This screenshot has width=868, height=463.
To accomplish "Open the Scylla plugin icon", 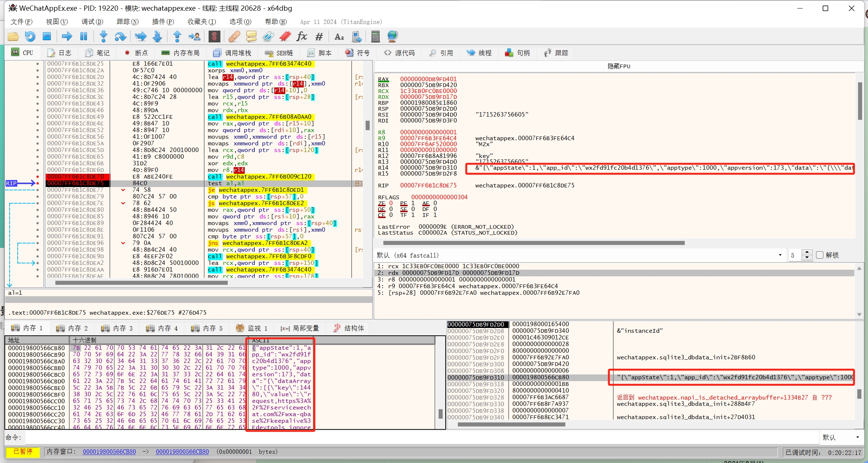I will point(214,36).
